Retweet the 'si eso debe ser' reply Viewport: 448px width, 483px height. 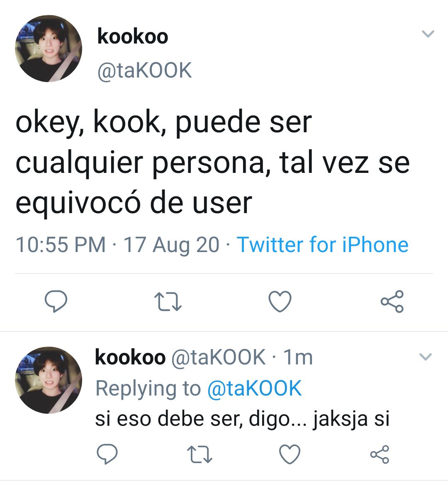[200, 454]
